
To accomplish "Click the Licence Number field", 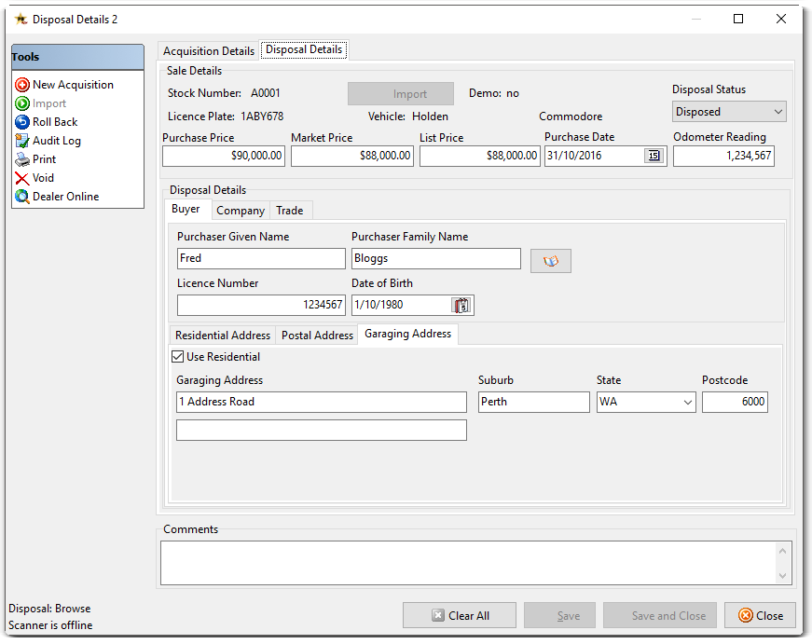I will (261, 305).
